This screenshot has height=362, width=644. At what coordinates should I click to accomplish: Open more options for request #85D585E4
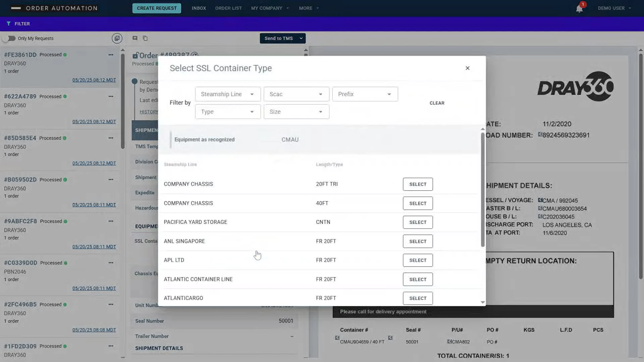pyautogui.click(x=111, y=138)
